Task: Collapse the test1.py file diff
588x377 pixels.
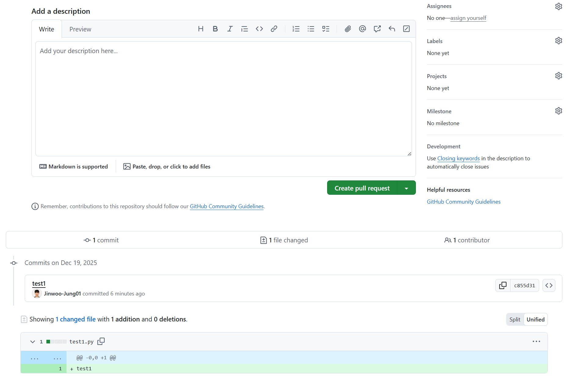Action: [33, 342]
